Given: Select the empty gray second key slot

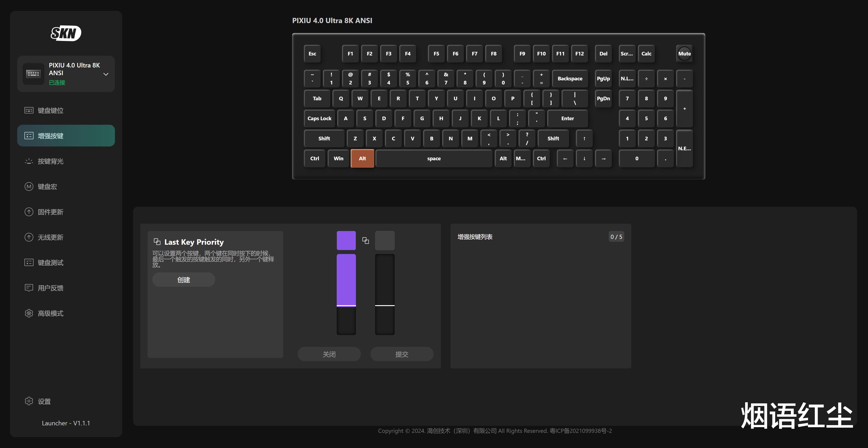Looking at the screenshot, I should (385, 240).
